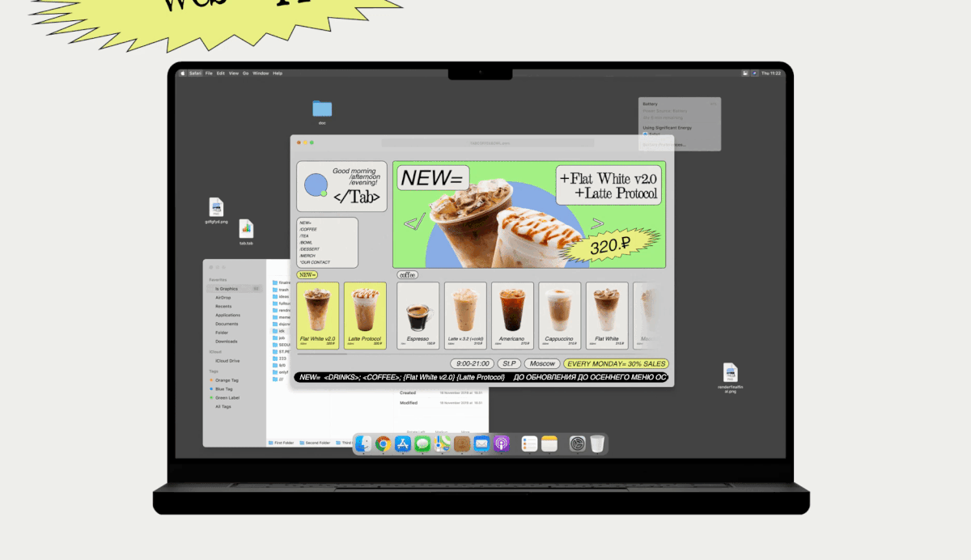Click the Safari address bar

click(488, 142)
